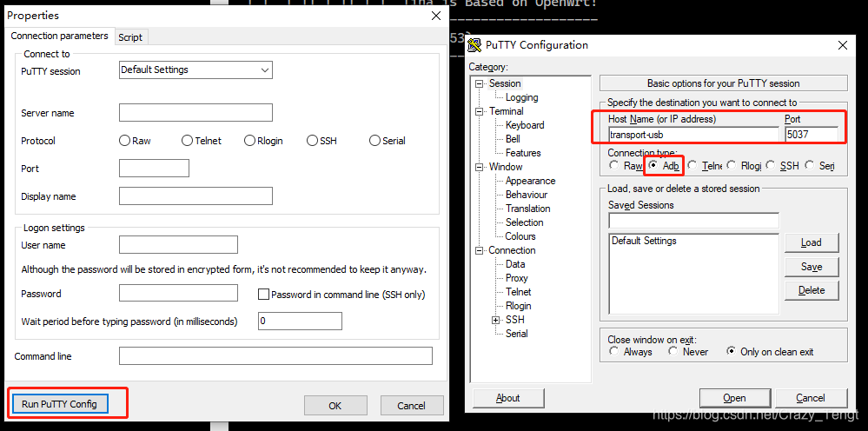Image resolution: width=868 pixels, height=431 pixels.
Task: Select Translation in the category tree
Action: 528,209
